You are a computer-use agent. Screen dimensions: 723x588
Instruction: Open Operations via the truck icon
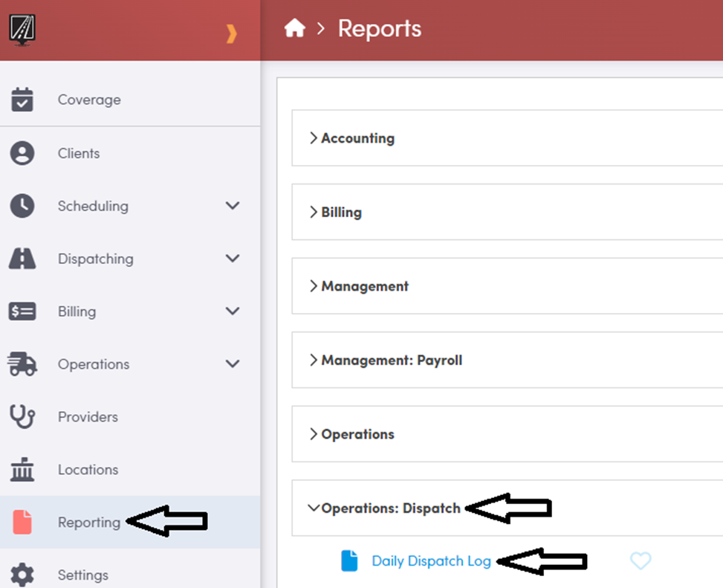tap(22, 364)
